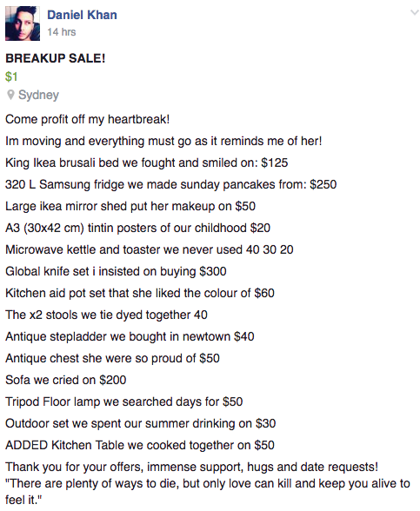Screen dimensions: 420x511
Task: Click the ADDED Kitchen Table line
Action: click(x=140, y=445)
